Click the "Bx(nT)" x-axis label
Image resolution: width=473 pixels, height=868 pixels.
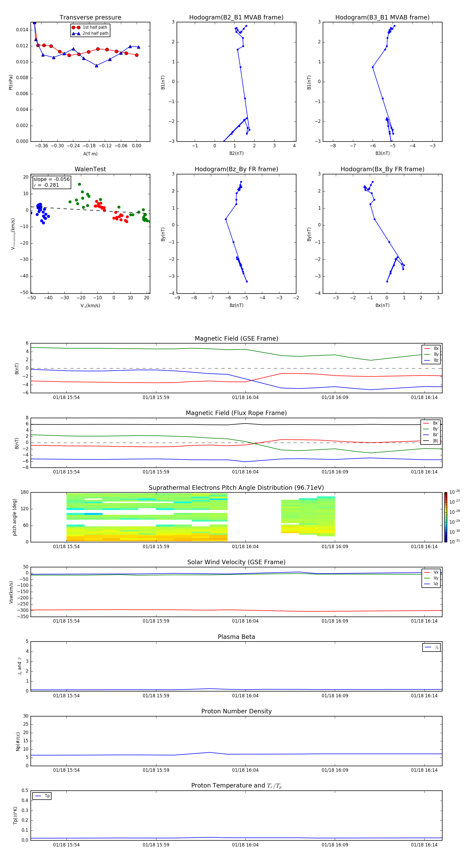[382, 305]
